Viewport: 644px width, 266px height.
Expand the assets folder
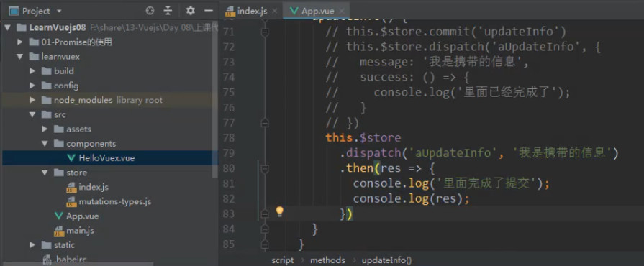tap(45, 129)
